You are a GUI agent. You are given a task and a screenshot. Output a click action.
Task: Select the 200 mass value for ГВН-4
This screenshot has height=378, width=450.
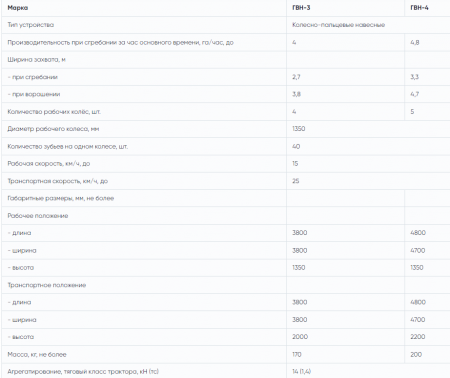416,354
